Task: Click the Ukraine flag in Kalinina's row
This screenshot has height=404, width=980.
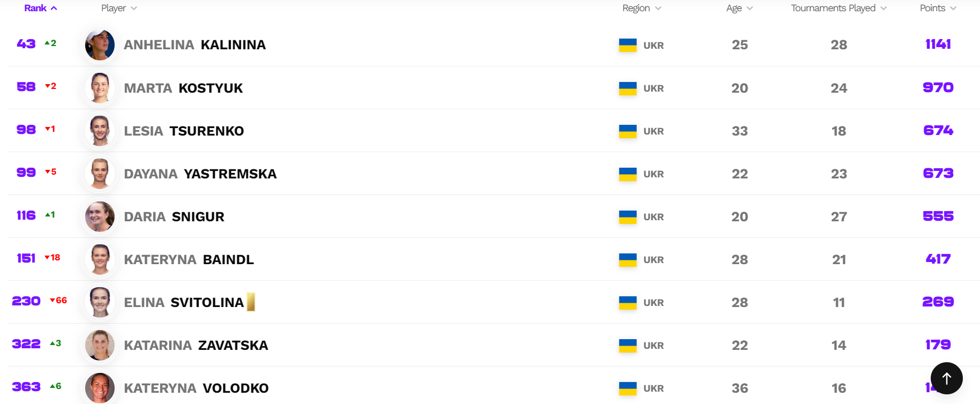Action: pos(628,45)
